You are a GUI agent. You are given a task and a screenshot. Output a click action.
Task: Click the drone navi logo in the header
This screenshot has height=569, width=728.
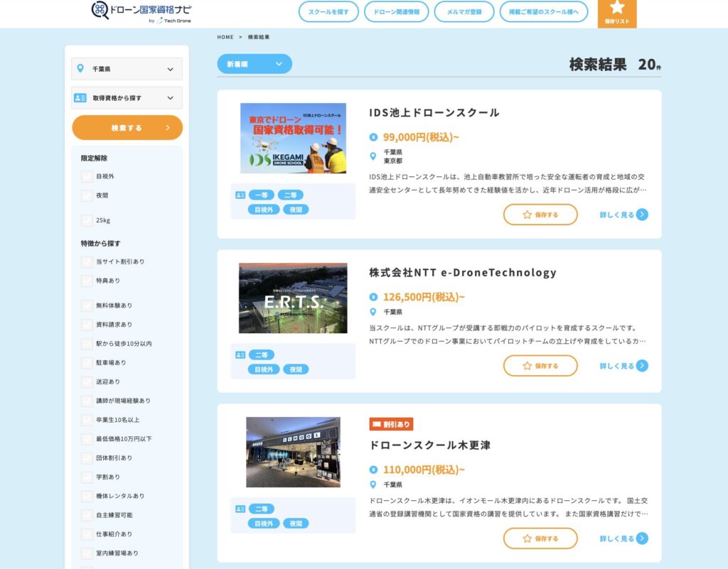(x=141, y=11)
